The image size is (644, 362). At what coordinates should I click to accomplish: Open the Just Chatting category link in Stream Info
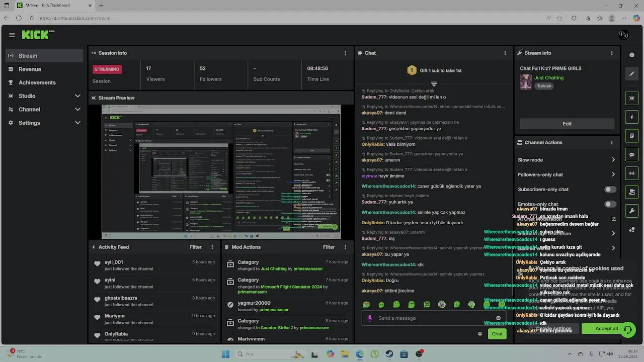click(549, 78)
